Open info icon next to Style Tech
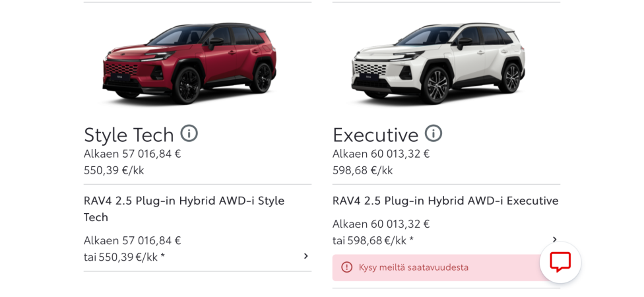644x297 pixels. point(189,133)
